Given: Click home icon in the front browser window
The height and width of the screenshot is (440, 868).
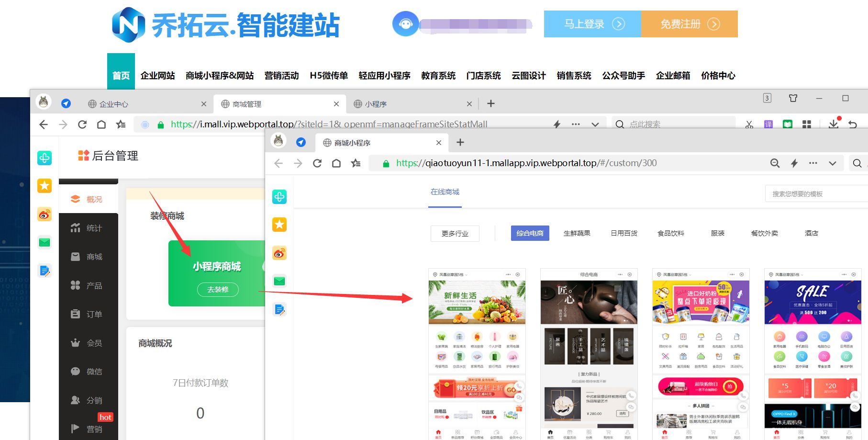Looking at the screenshot, I should [336, 163].
